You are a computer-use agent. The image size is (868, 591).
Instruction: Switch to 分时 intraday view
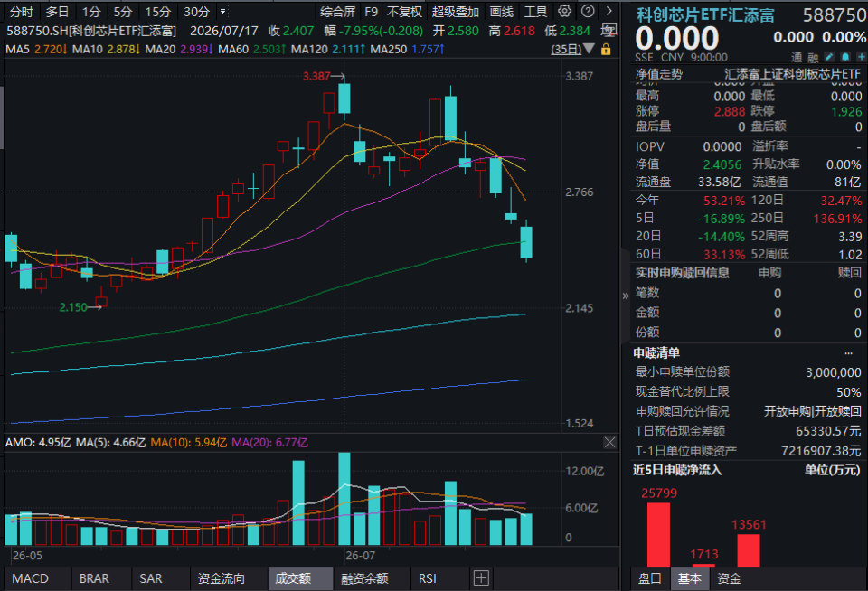click(x=22, y=12)
